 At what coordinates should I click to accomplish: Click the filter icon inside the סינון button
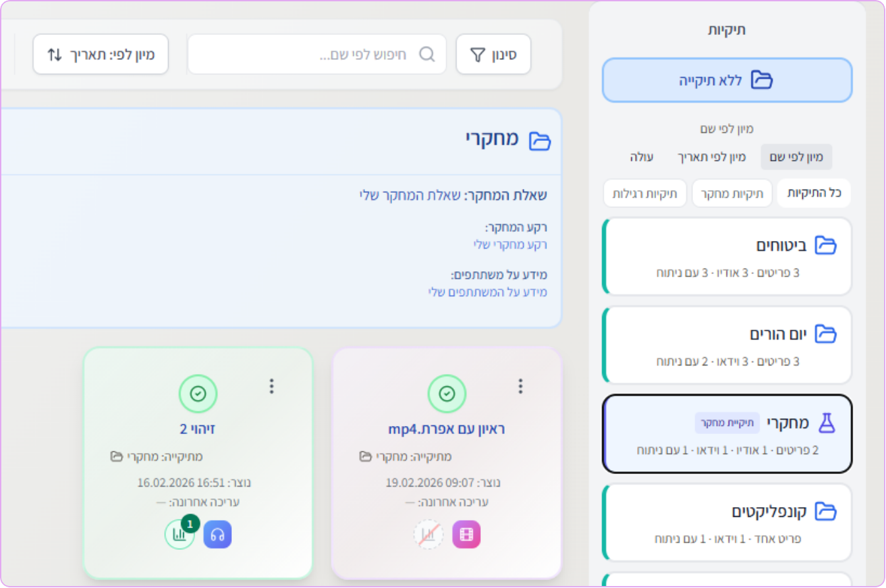click(476, 54)
